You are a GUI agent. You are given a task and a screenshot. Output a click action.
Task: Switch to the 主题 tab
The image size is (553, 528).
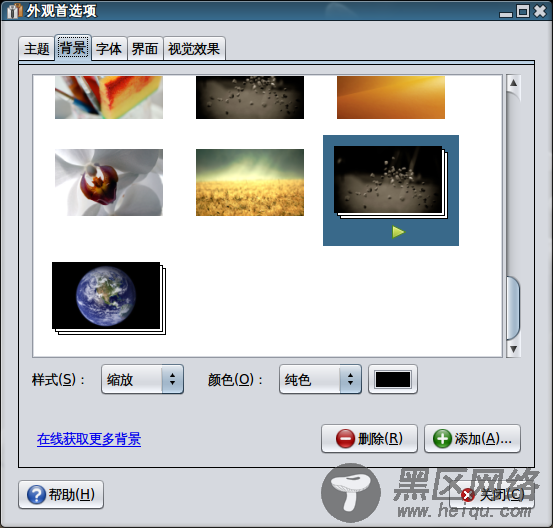click(x=37, y=49)
